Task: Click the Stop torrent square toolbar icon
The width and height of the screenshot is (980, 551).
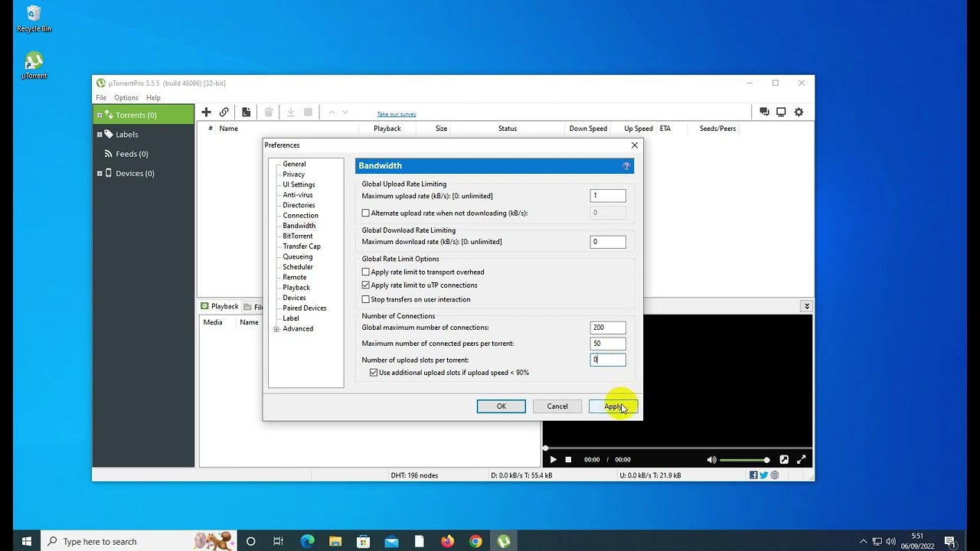Action: pyautogui.click(x=308, y=112)
